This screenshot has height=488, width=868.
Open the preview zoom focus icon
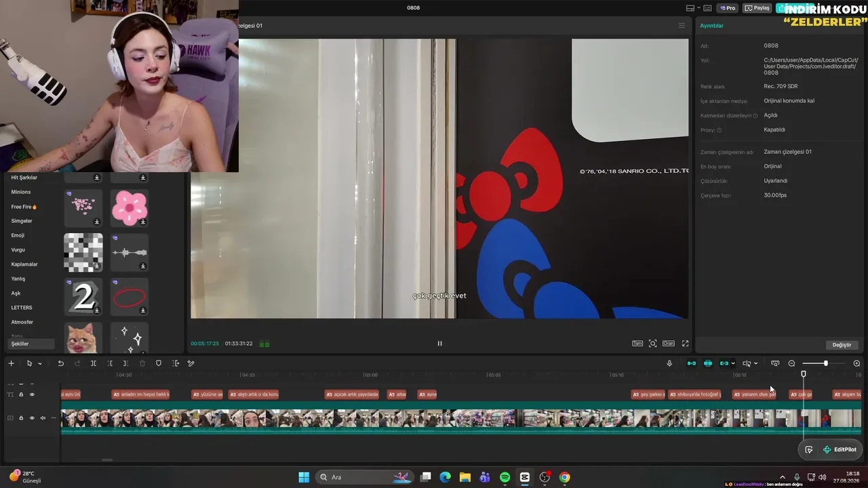(652, 344)
